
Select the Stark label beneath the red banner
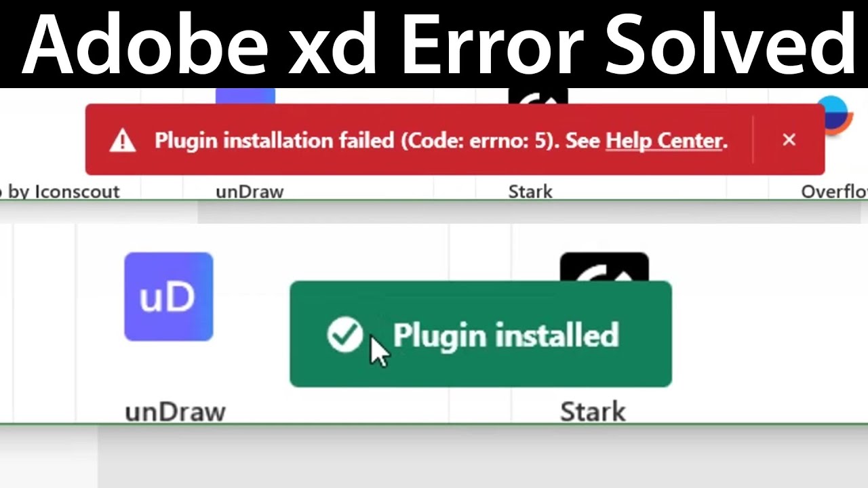tap(530, 192)
